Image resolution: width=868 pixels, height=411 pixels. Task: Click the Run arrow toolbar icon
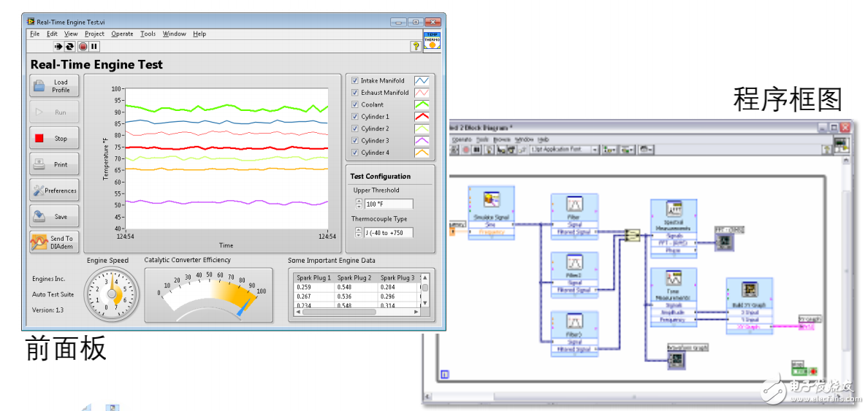(59, 46)
